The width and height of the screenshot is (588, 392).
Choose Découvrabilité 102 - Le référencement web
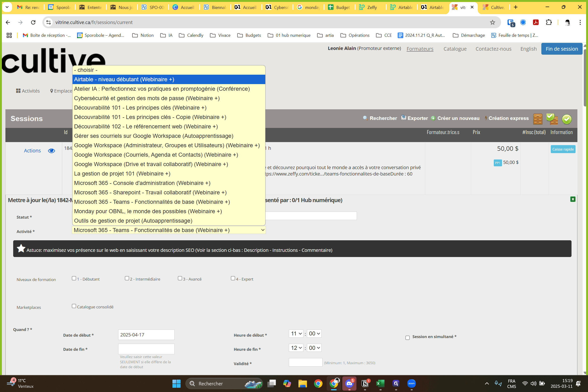(x=169, y=127)
